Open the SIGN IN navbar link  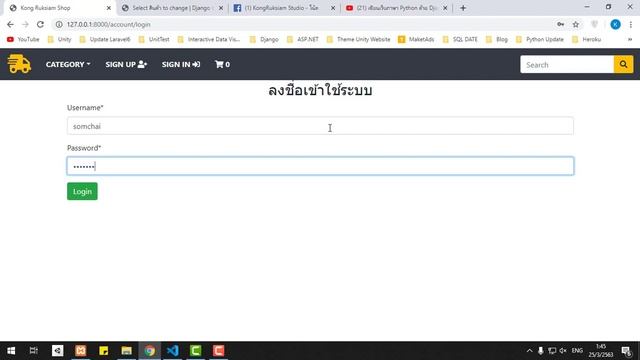coord(181,64)
